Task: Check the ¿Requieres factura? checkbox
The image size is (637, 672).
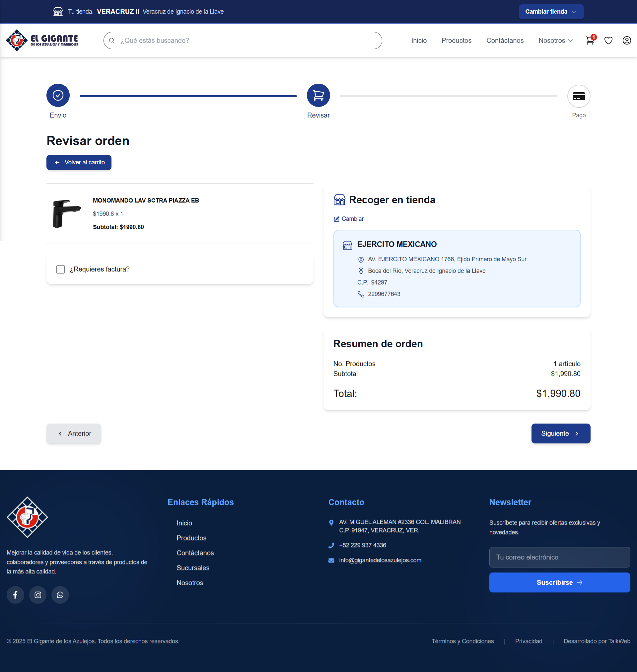Action: 60,269
